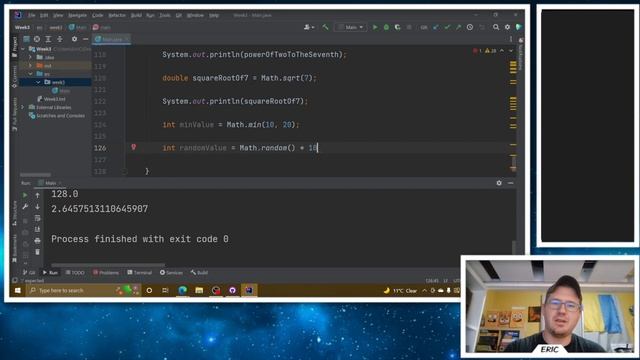Click the Git push arrow icon

tap(458, 27)
